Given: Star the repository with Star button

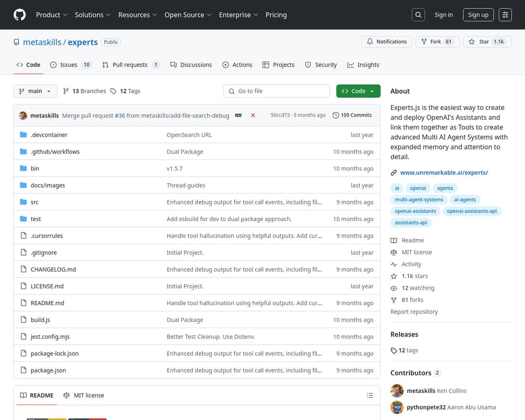Looking at the screenshot, I should (x=487, y=42).
